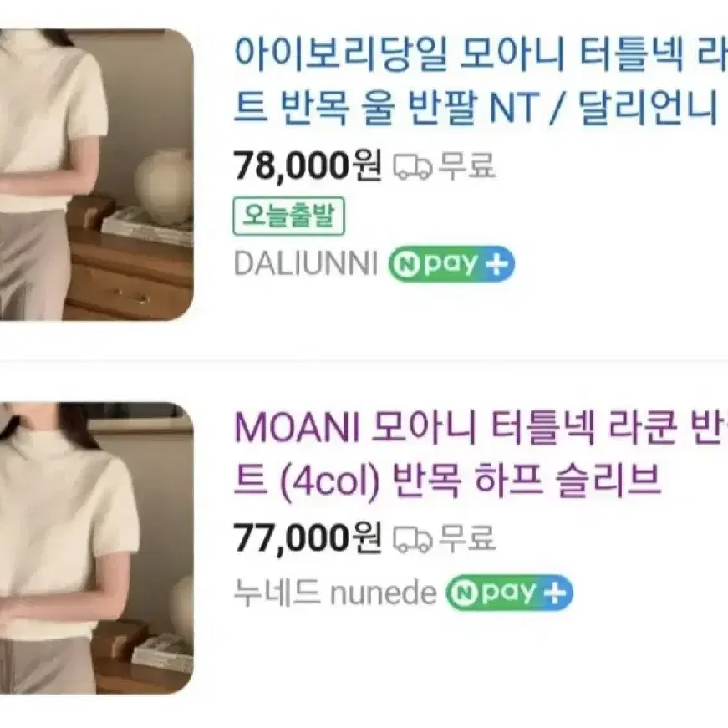Click the 78,000원 price

[308, 166]
